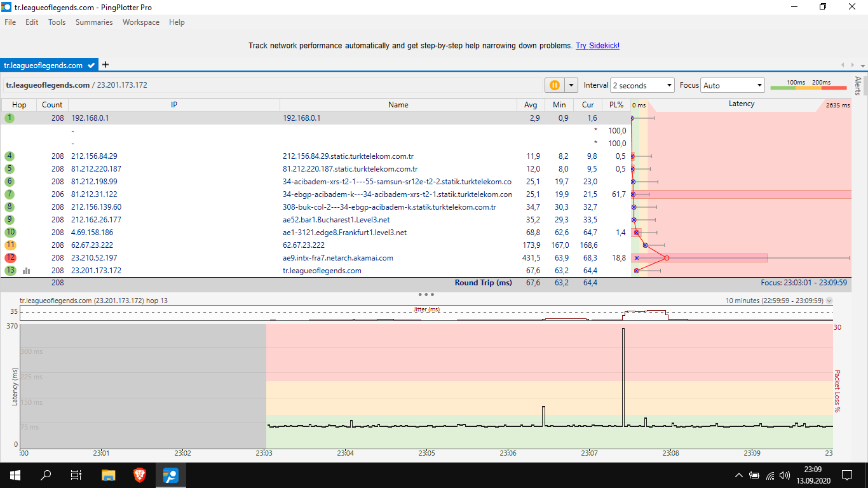The width and height of the screenshot is (868, 488).
Task: Open the Tools menu
Action: (57, 22)
